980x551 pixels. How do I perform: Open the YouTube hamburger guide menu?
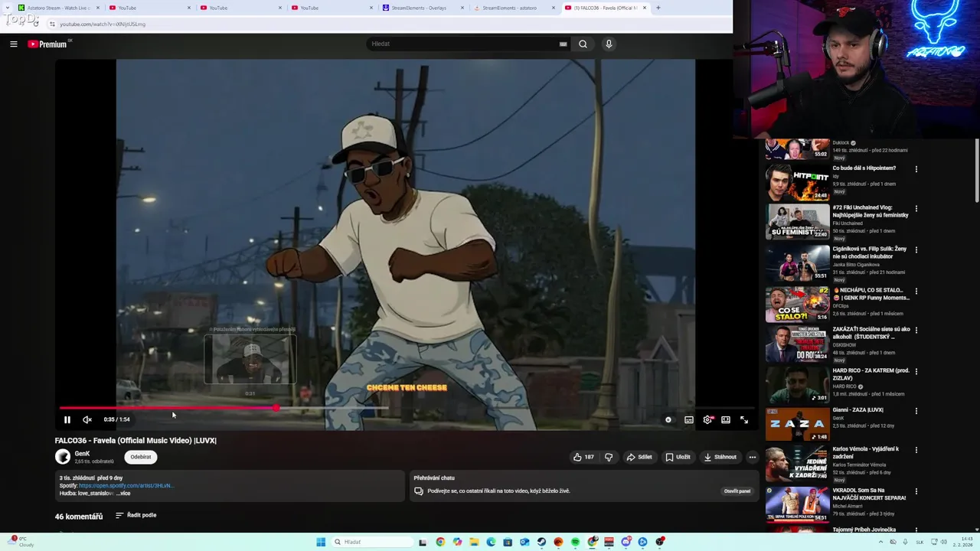coord(14,44)
